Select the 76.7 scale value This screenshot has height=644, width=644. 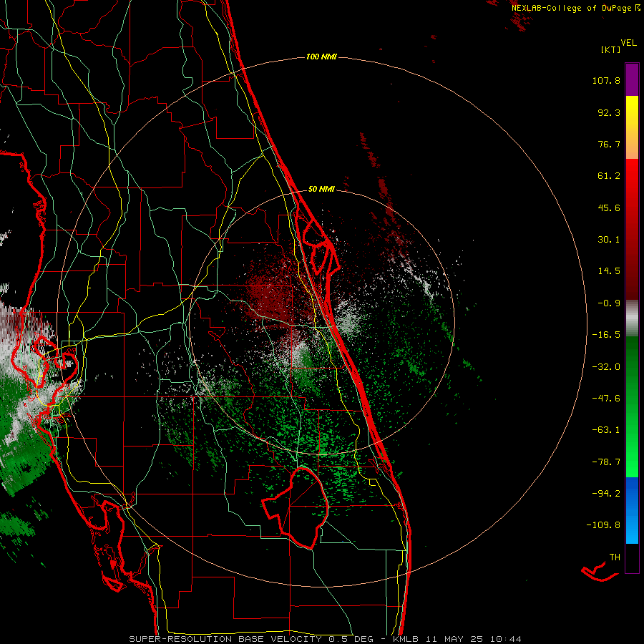click(x=609, y=144)
